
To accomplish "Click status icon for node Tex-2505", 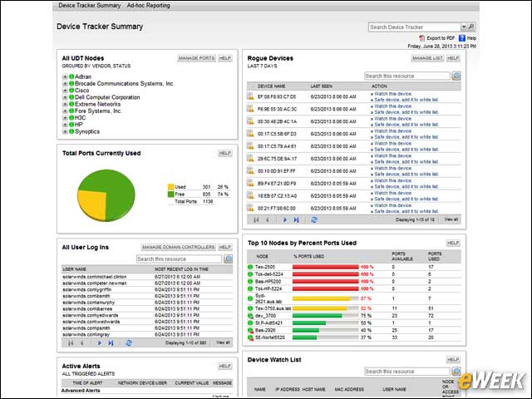I will pyautogui.click(x=250, y=267).
